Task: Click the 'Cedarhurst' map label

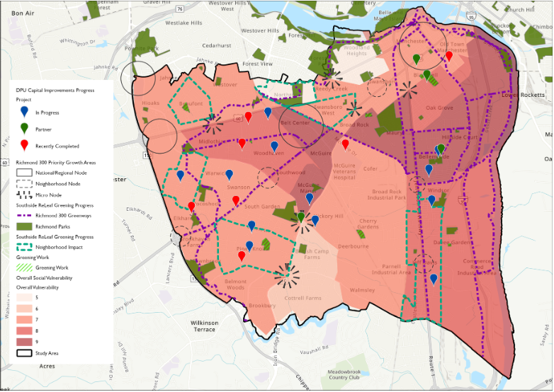Action: point(217,45)
